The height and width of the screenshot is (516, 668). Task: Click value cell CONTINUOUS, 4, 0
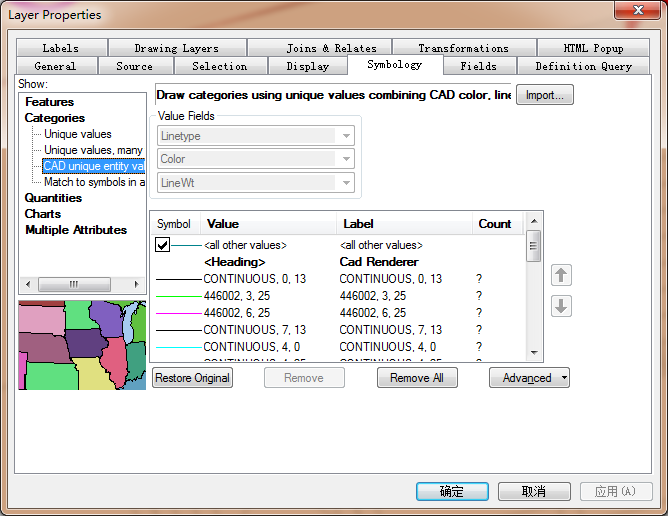pos(252,347)
